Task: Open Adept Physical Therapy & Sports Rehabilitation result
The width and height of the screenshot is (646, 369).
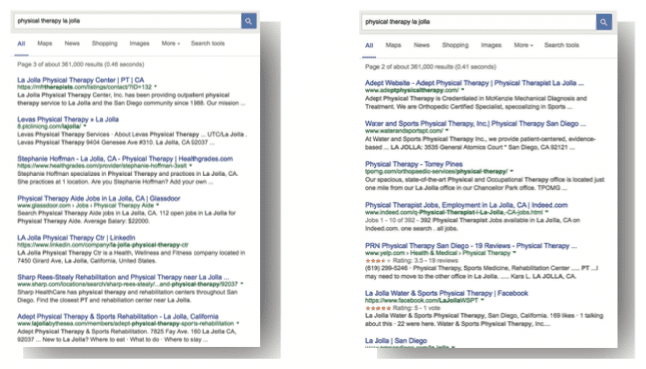Action: tap(118, 317)
